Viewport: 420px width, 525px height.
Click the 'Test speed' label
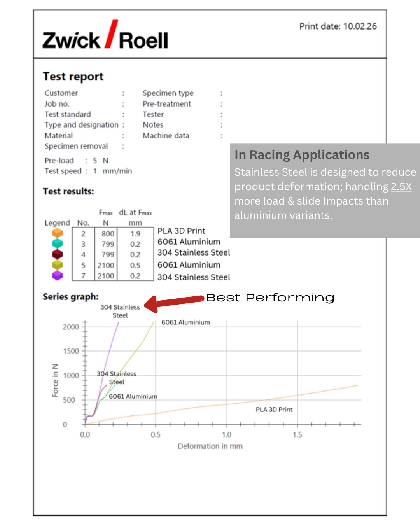click(63, 171)
